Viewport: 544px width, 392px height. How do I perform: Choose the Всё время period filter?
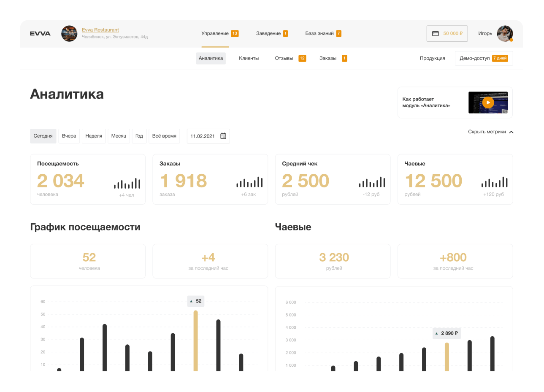[164, 136]
